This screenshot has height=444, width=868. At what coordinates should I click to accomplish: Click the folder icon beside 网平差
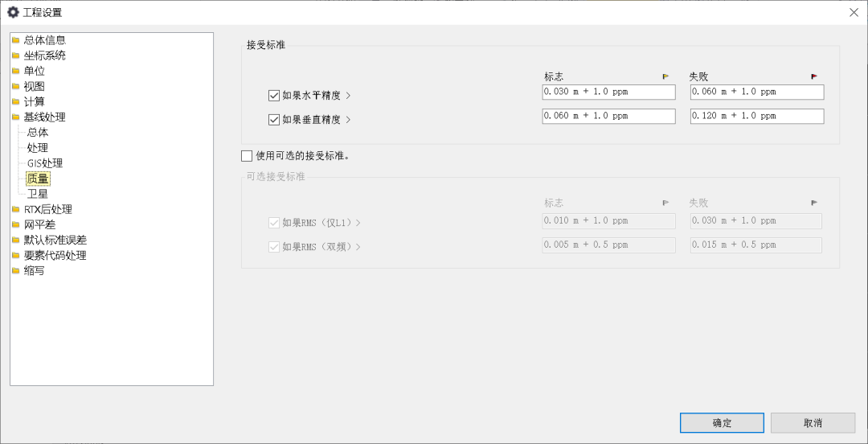pyautogui.click(x=16, y=225)
